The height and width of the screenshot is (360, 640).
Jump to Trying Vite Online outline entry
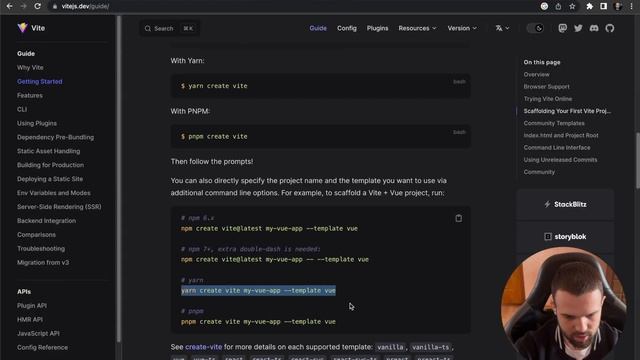[548, 99]
